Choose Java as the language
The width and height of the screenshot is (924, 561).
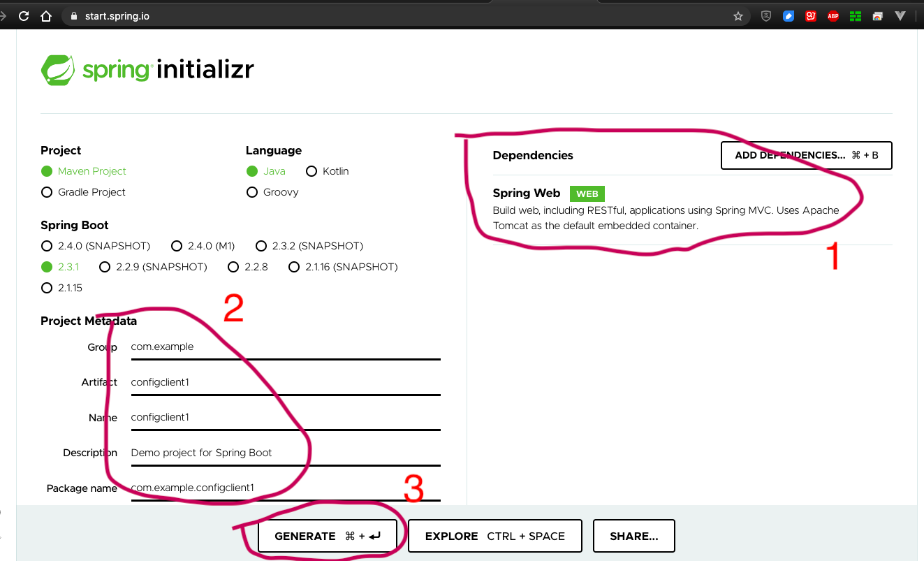click(267, 171)
